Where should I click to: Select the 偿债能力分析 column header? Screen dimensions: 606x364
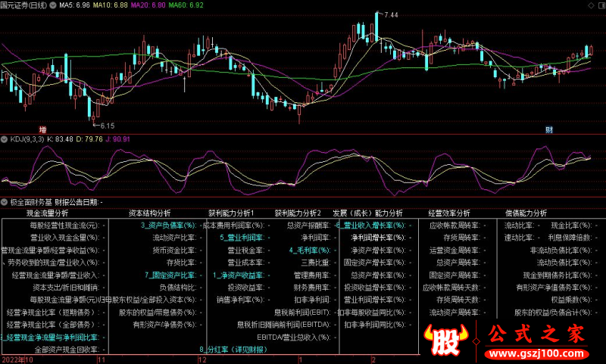click(526, 213)
